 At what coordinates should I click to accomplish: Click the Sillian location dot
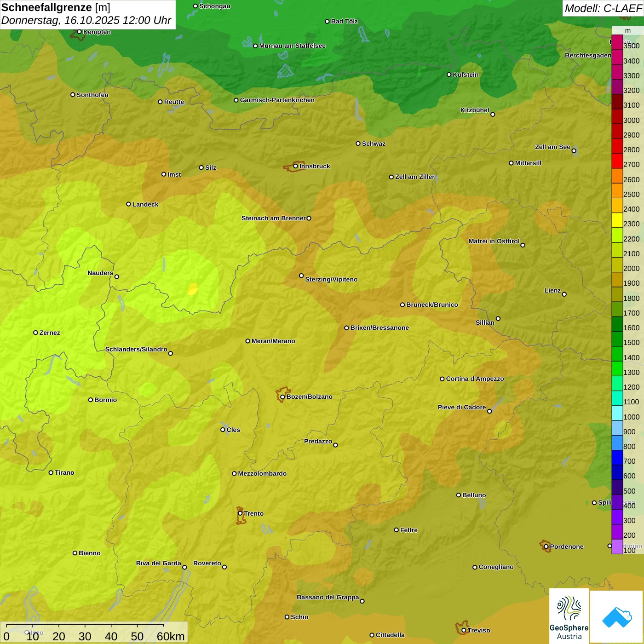(x=498, y=318)
